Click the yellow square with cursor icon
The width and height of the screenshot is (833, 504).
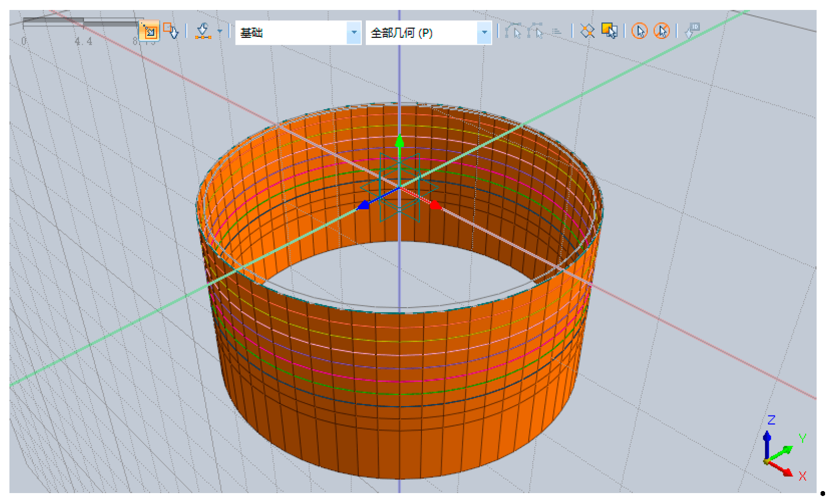pos(609,31)
